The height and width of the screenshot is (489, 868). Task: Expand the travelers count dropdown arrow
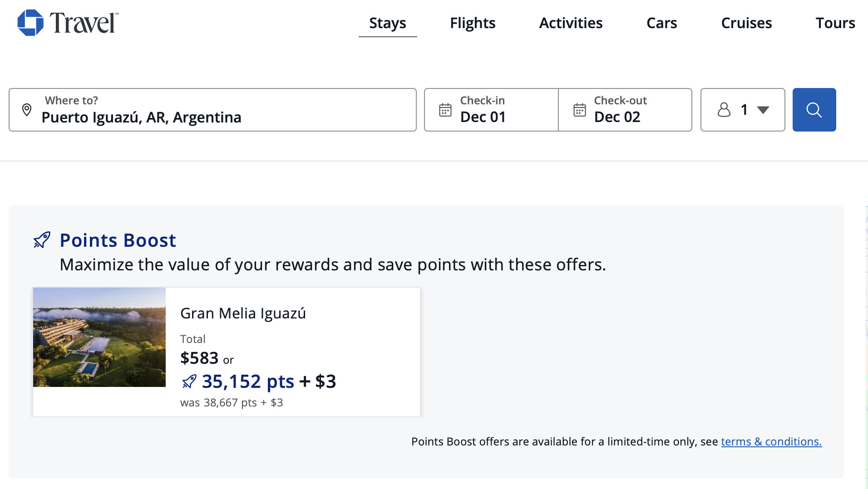(x=763, y=110)
